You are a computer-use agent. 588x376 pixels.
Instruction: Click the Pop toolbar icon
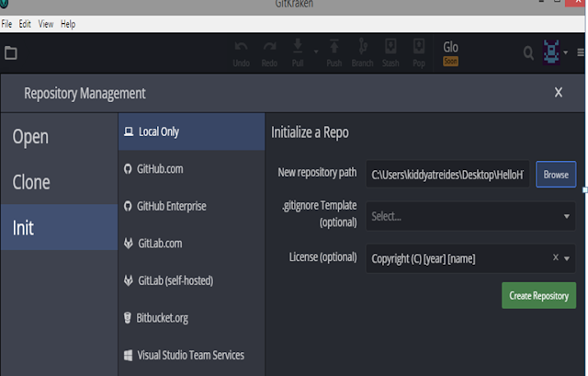click(419, 53)
